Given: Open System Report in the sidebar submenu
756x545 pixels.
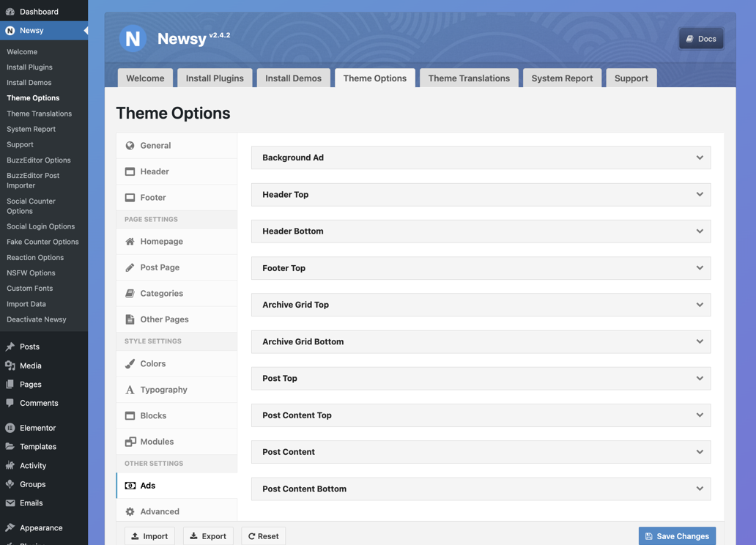Looking at the screenshot, I should (31, 129).
